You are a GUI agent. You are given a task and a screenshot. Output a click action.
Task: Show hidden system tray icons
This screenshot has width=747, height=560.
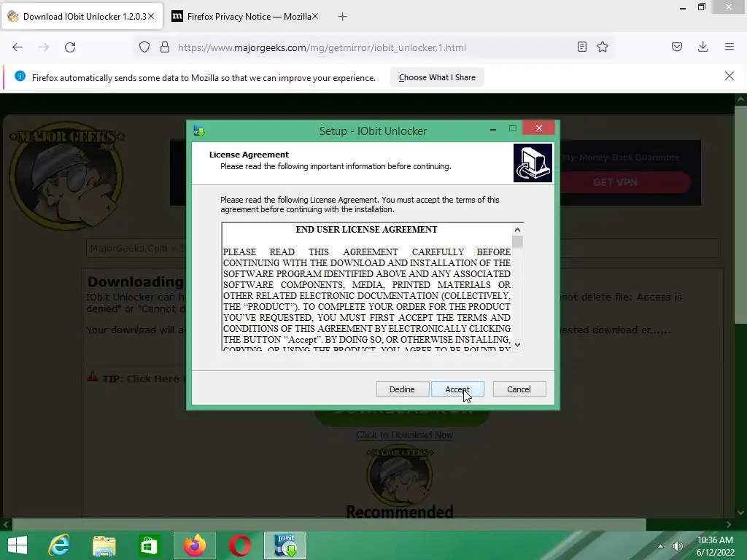tap(660, 545)
